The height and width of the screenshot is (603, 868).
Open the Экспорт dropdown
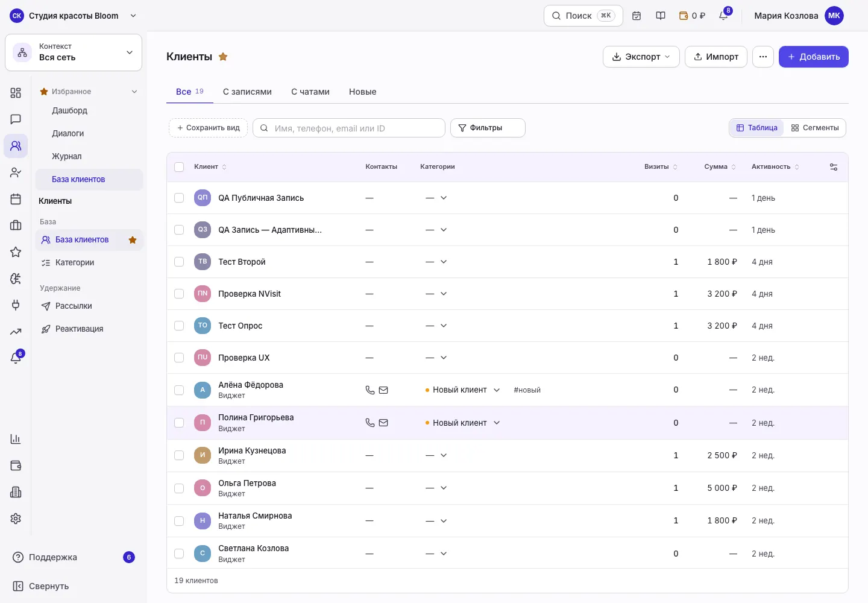click(641, 57)
